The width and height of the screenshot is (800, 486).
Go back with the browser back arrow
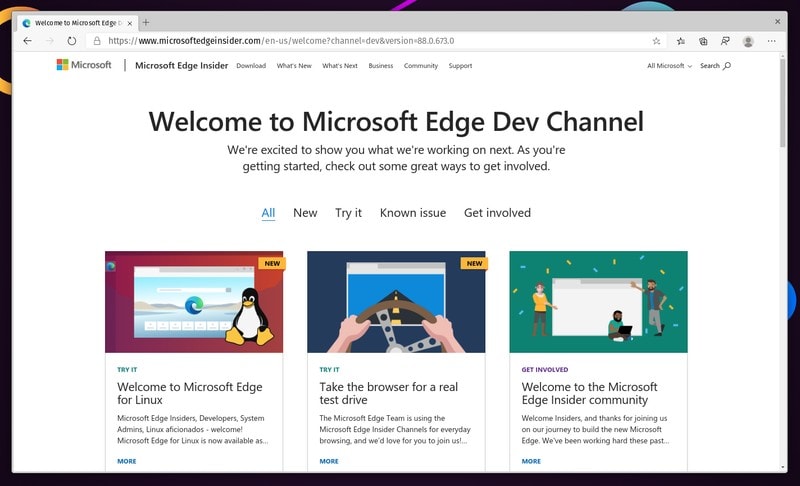(x=28, y=41)
